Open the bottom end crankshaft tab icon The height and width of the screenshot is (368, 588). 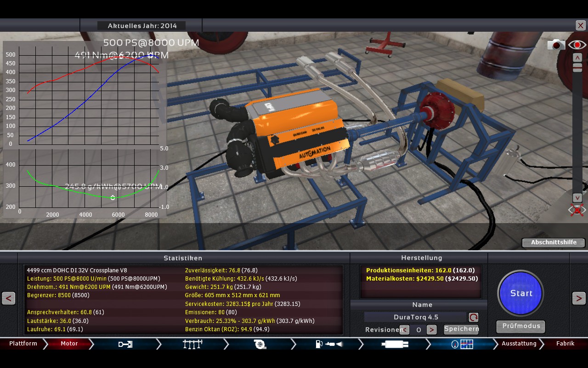coord(125,344)
